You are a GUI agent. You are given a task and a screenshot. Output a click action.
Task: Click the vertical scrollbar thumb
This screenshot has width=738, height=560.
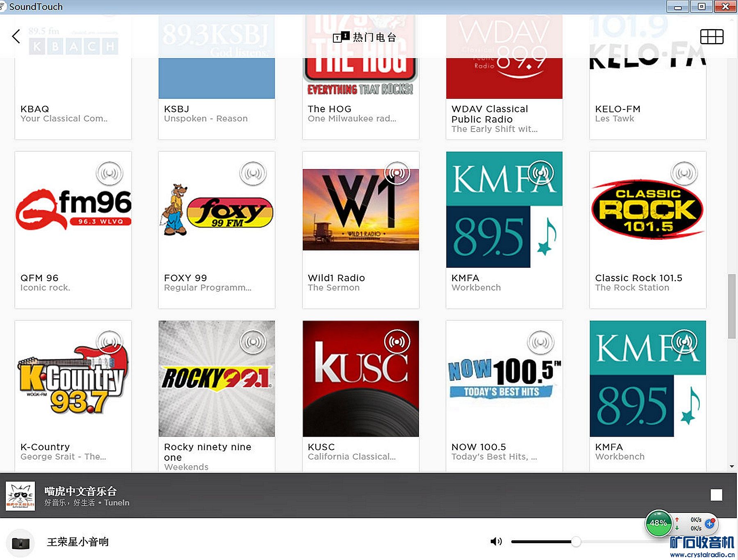click(x=731, y=306)
